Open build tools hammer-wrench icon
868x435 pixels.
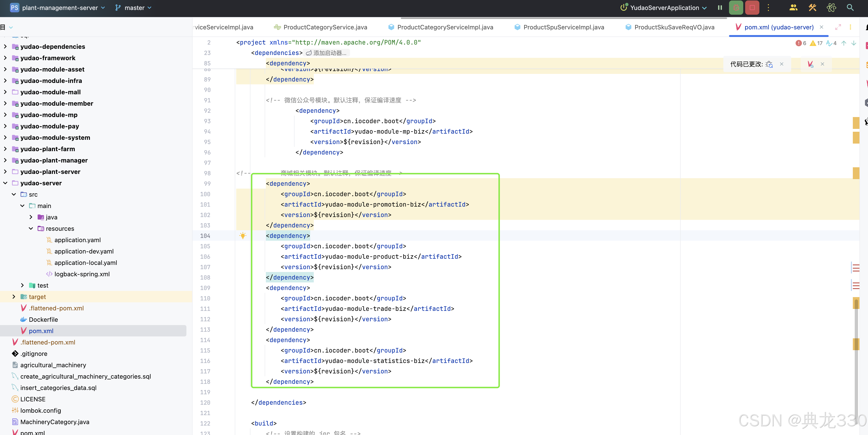812,7
